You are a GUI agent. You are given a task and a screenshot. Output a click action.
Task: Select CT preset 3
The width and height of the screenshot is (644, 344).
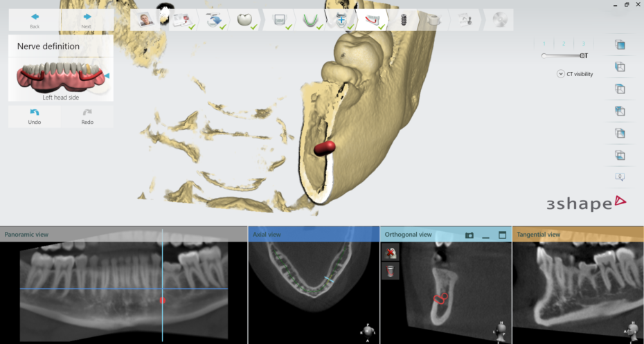(x=583, y=44)
